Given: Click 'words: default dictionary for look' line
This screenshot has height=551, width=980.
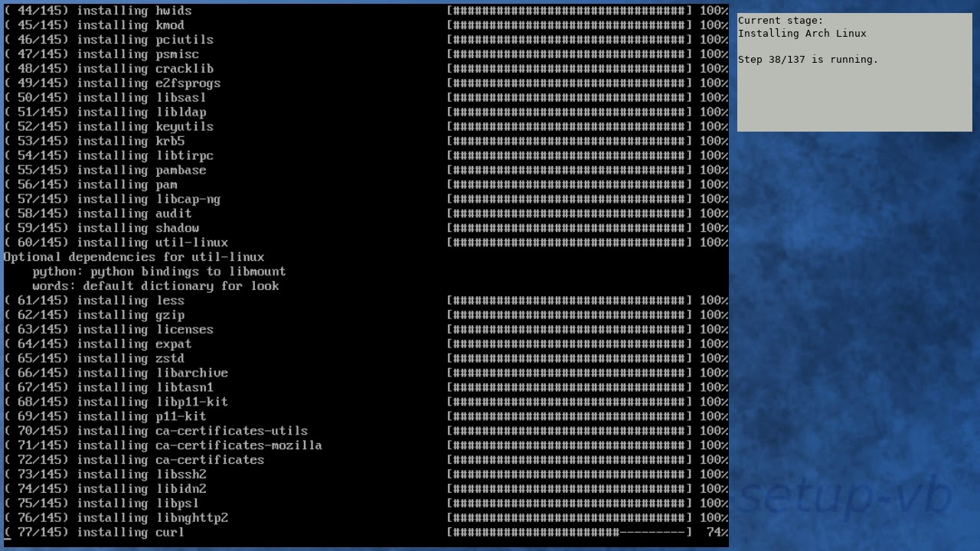Looking at the screenshot, I should coord(155,286).
